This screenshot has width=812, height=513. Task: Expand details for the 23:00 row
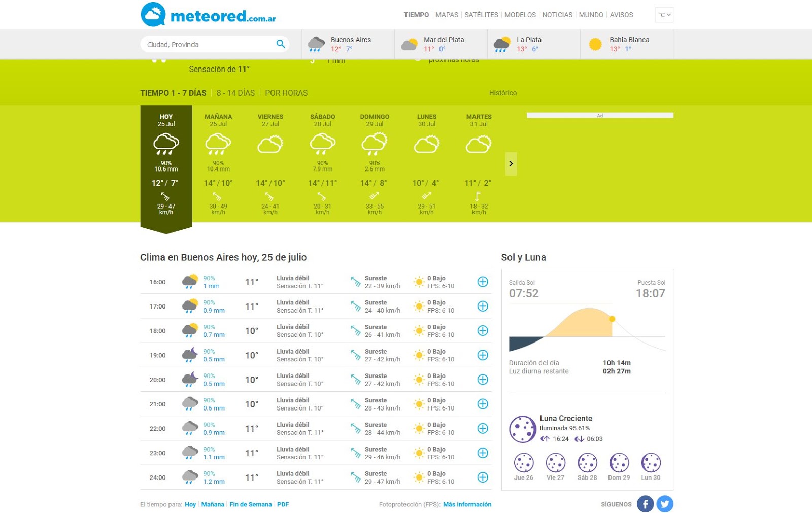(x=483, y=453)
